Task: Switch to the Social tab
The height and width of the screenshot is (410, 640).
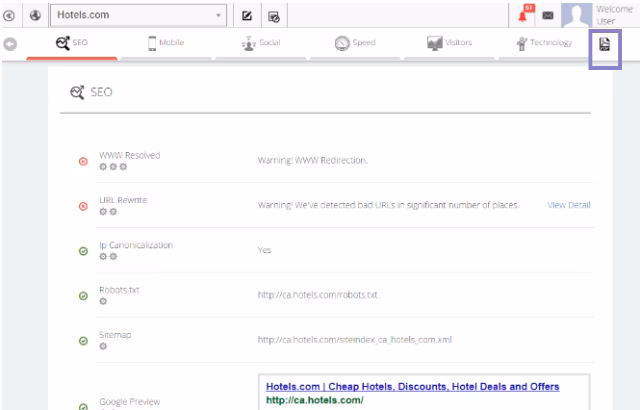Action: (x=262, y=43)
